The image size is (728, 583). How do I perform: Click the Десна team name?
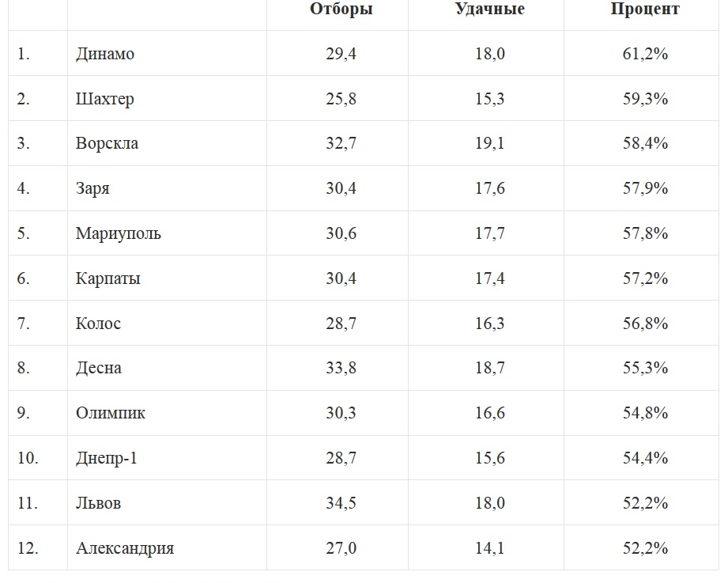click(x=99, y=368)
